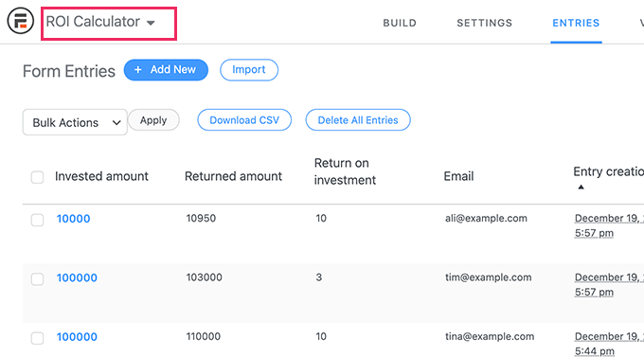Click the caret arrow next to ROI Calculator

[151, 23]
